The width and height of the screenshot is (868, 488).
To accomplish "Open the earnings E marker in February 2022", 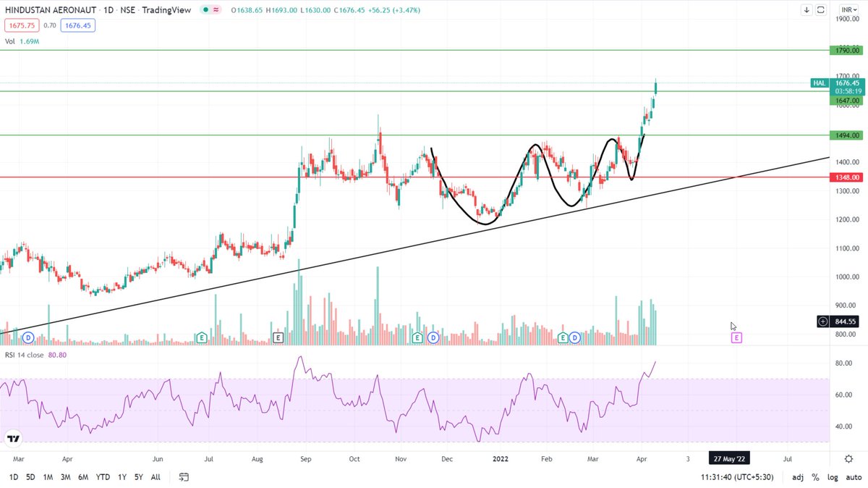I will 563,337.
